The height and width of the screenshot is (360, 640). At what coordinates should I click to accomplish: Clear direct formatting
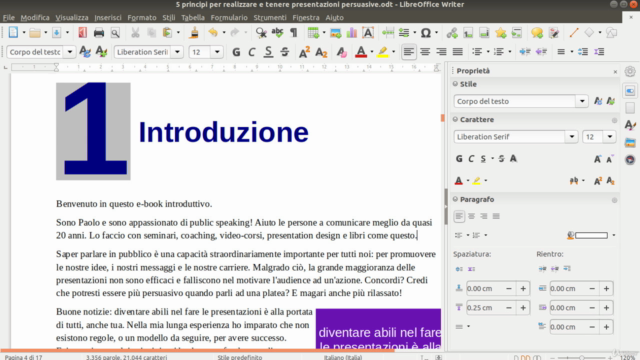tap(341, 52)
